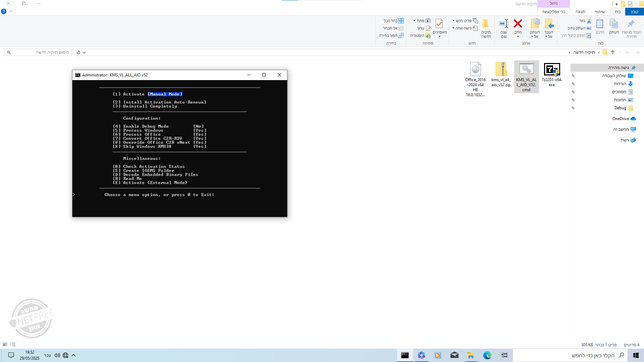Click Paste shortcut (הדבק קיצור דרך)
This screenshot has height=362, width=644.
point(576,36)
